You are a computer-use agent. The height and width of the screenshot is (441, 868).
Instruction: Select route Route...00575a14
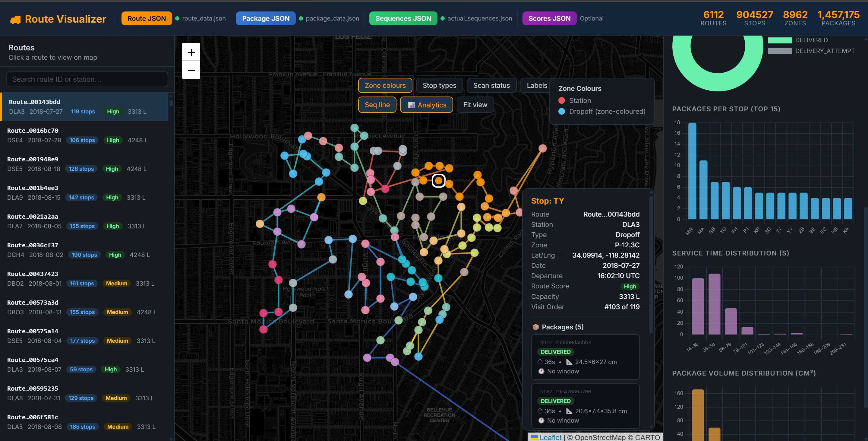click(x=85, y=336)
